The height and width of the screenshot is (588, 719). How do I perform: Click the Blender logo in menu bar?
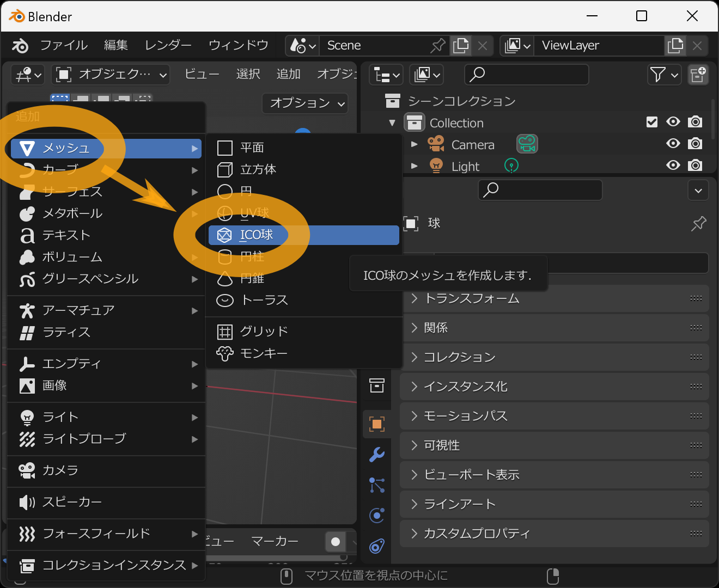pos(20,46)
